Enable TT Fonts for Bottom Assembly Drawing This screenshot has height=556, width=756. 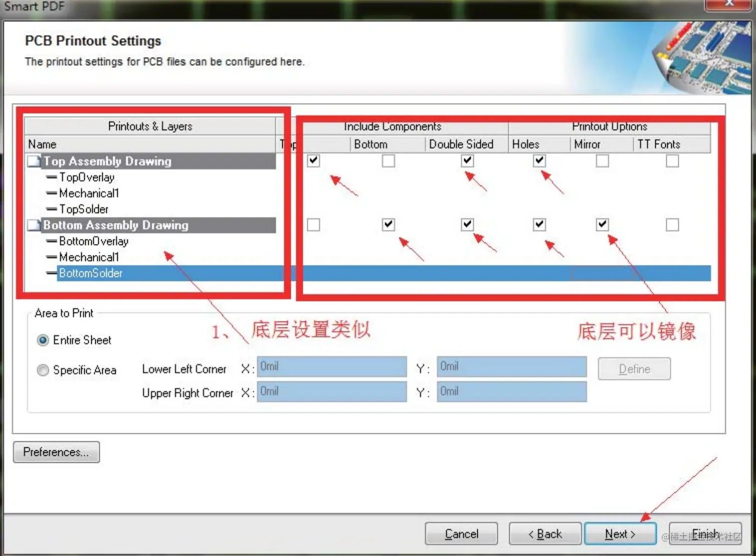673,225
